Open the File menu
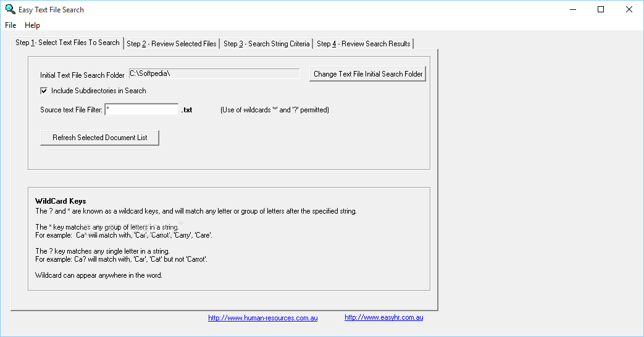Image resolution: width=644 pixels, height=337 pixels. click(x=10, y=25)
